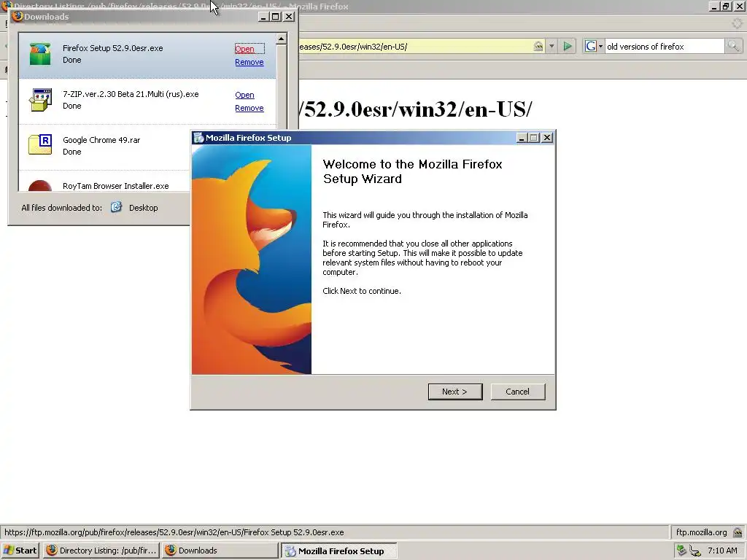Viewport: 747px width, 560px height.
Task: Click the green Go button beside address bar
Action: tap(568, 46)
